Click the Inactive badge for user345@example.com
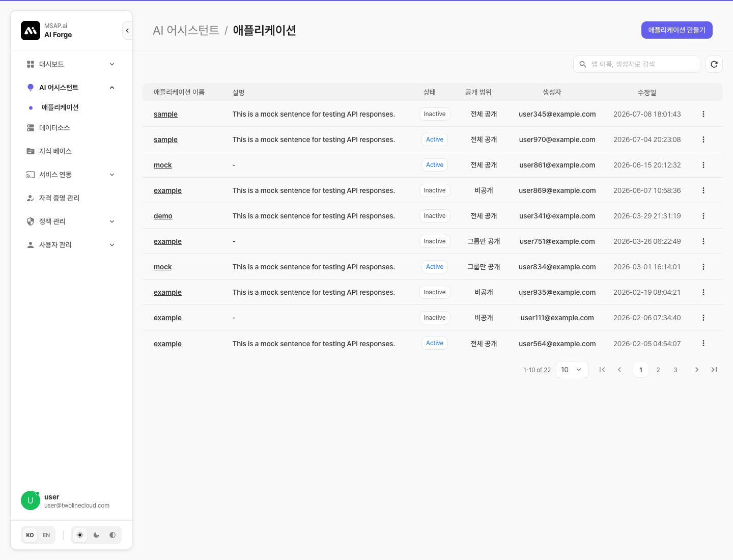The height and width of the screenshot is (560, 733). point(435,114)
